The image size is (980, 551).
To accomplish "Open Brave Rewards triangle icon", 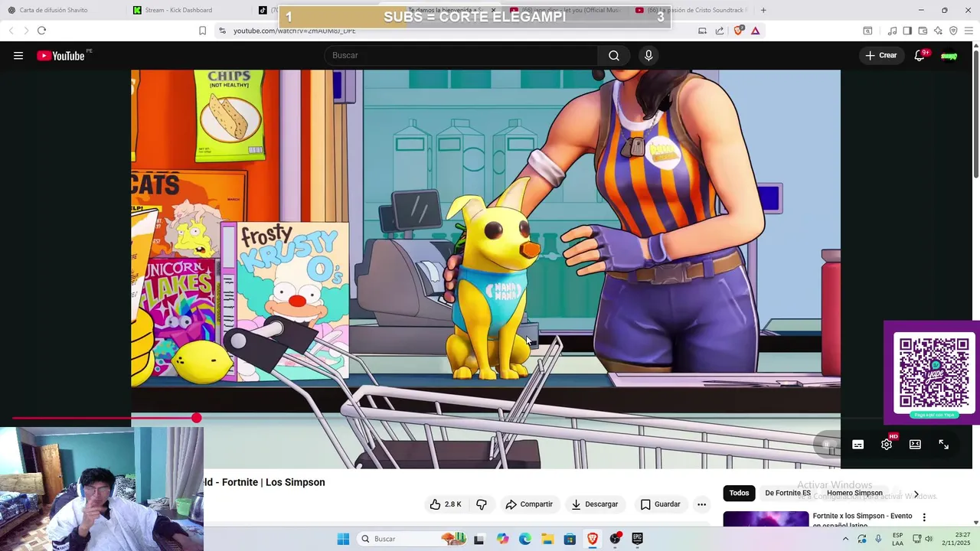I will coord(755,31).
